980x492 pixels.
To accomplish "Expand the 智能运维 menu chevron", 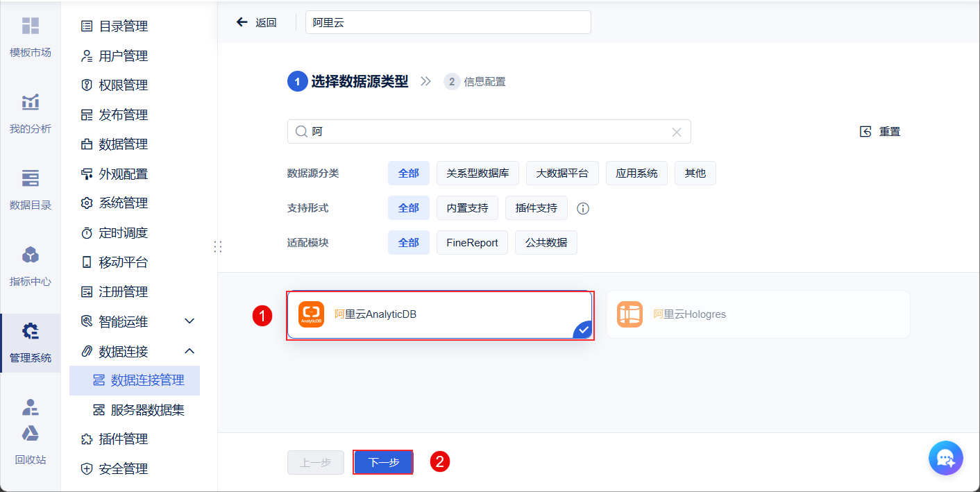I will click(189, 321).
